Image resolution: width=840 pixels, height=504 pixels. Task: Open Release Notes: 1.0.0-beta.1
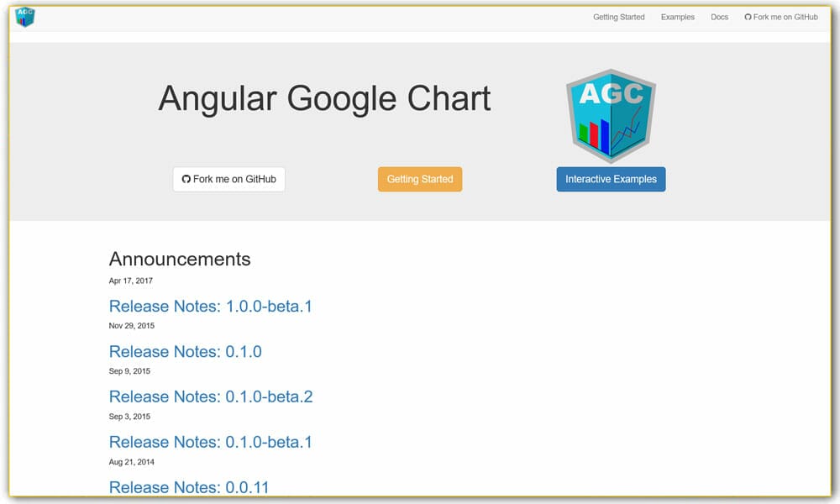point(210,306)
